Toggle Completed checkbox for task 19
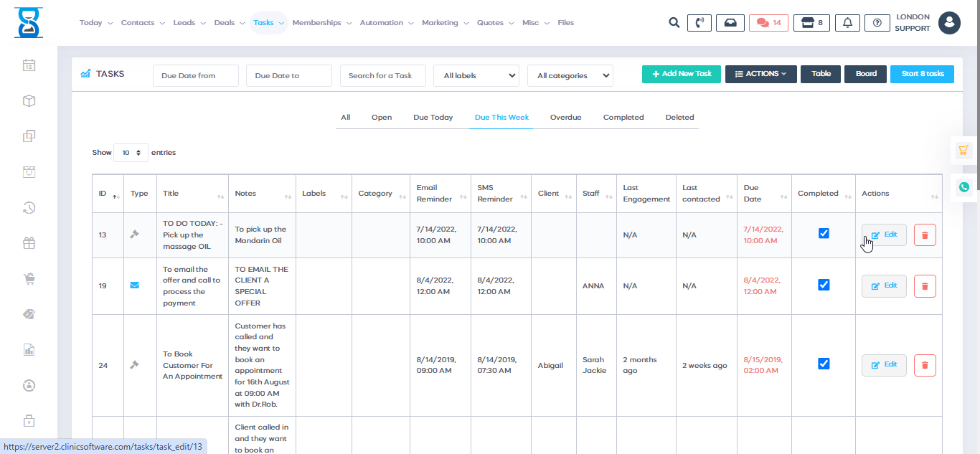The width and height of the screenshot is (980, 454). pyautogui.click(x=824, y=285)
